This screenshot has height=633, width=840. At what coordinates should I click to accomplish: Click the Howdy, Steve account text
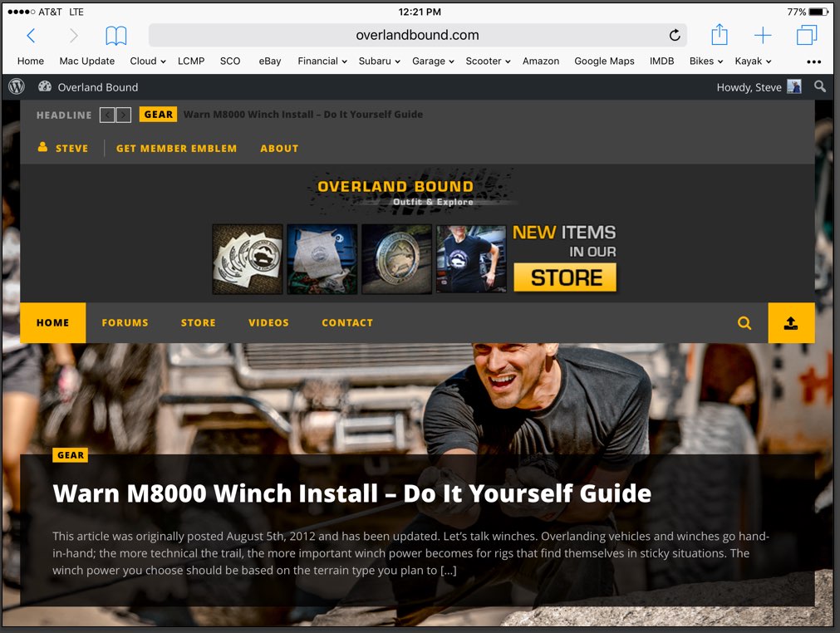coord(749,87)
